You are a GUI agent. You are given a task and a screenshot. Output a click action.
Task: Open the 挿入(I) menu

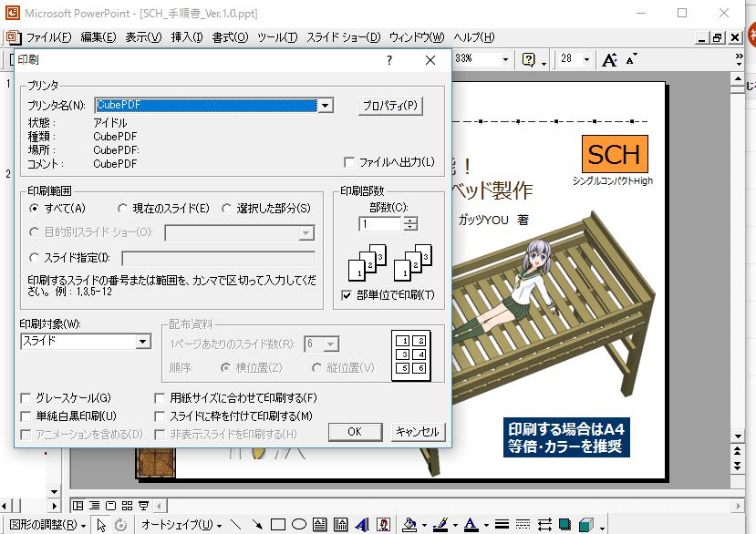(x=187, y=37)
